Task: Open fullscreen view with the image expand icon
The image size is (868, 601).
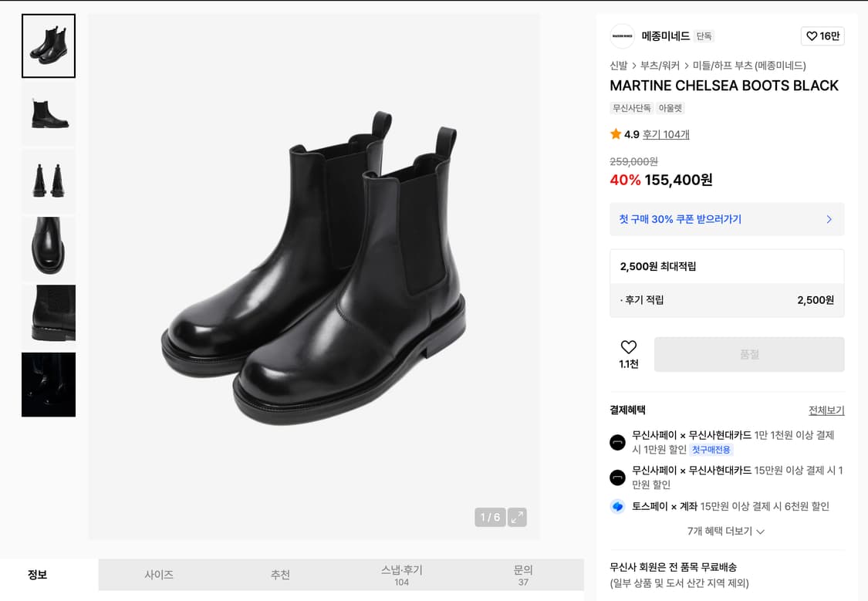Action: click(516, 518)
